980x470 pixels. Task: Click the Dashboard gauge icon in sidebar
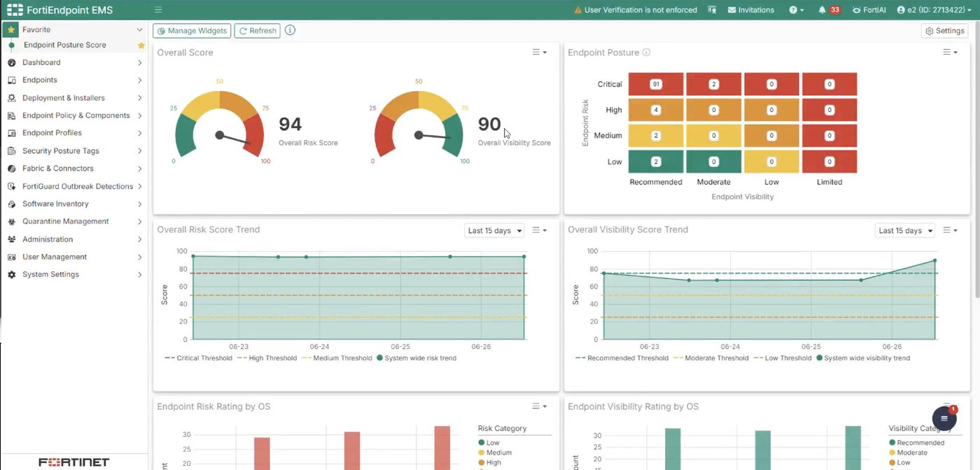coord(11,63)
